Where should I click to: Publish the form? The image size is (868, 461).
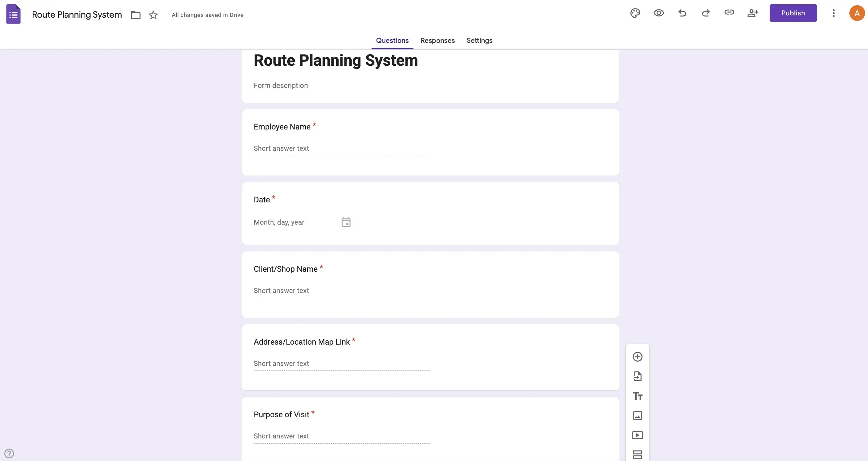tap(793, 13)
